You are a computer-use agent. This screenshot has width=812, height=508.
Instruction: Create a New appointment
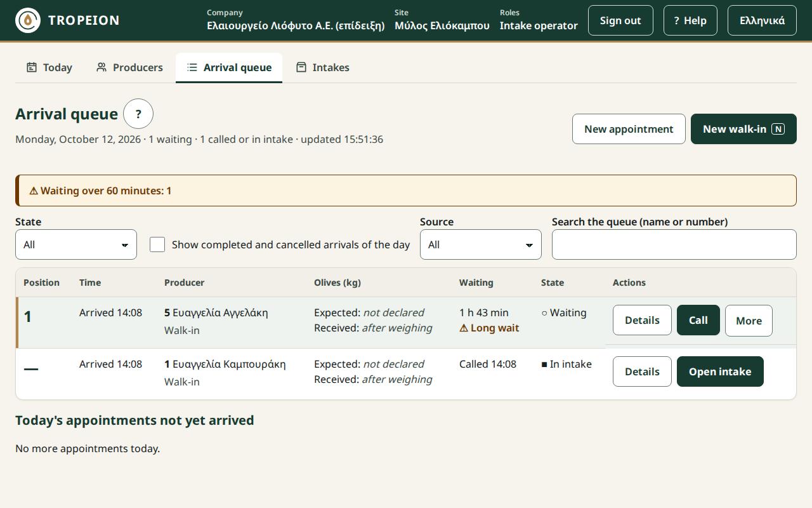click(x=629, y=129)
